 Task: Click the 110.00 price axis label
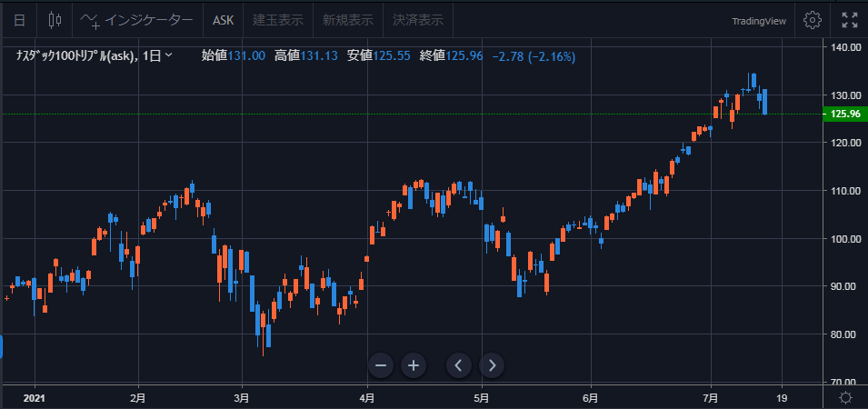pos(845,191)
